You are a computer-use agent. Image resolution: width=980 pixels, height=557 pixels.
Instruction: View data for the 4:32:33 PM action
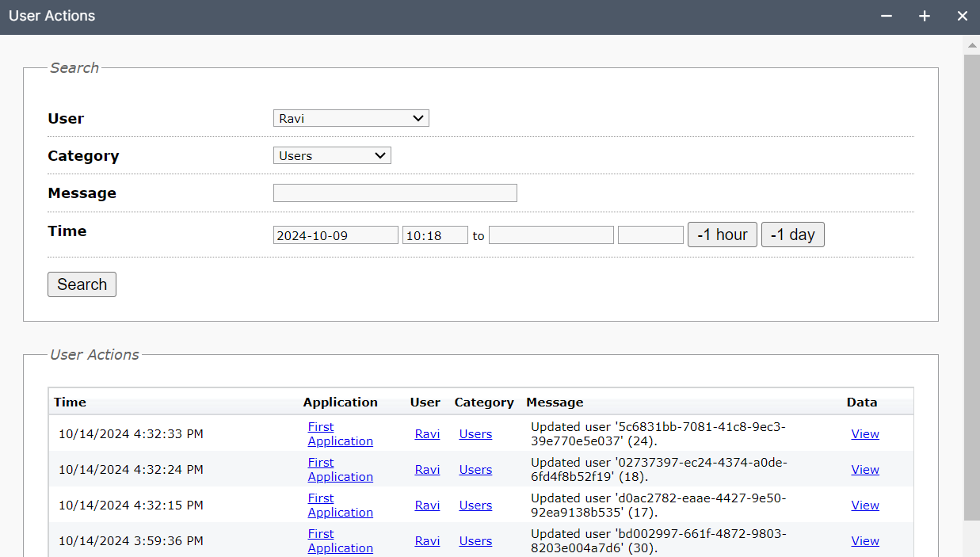[x=865, y=434]
